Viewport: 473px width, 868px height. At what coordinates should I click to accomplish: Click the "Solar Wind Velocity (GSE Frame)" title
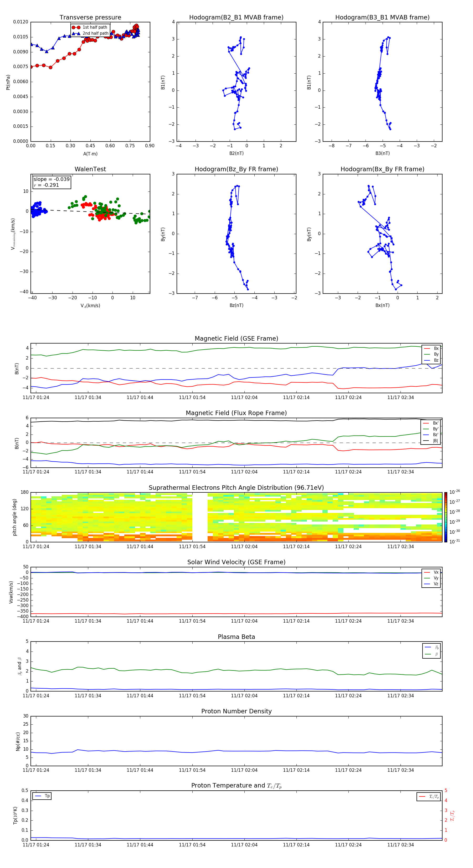point(236,562)
